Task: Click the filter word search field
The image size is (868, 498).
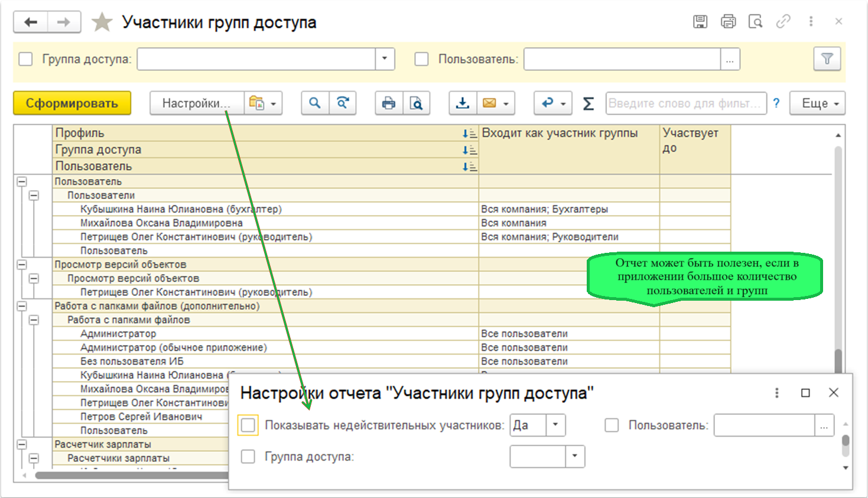Action: 685,103
